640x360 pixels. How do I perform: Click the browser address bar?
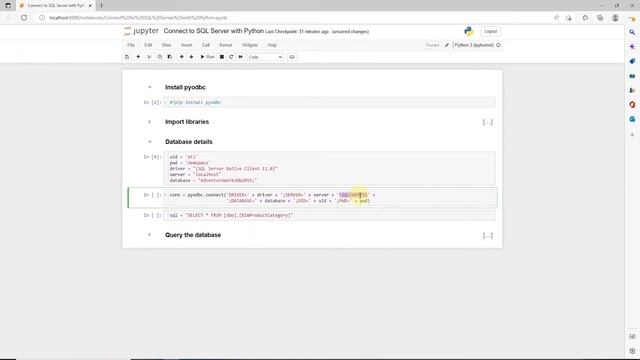[x=294, y=18]
